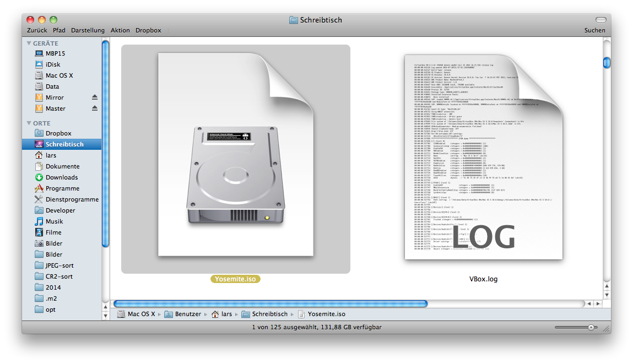Select the Mac OS X drive icon

(39, 75)
